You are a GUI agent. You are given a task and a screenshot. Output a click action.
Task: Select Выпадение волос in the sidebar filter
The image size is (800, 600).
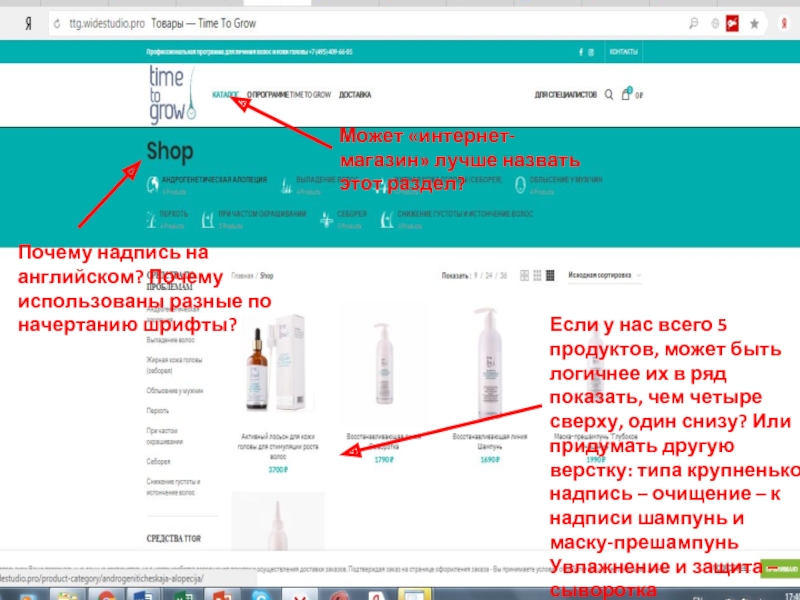(x=170, y=340)
